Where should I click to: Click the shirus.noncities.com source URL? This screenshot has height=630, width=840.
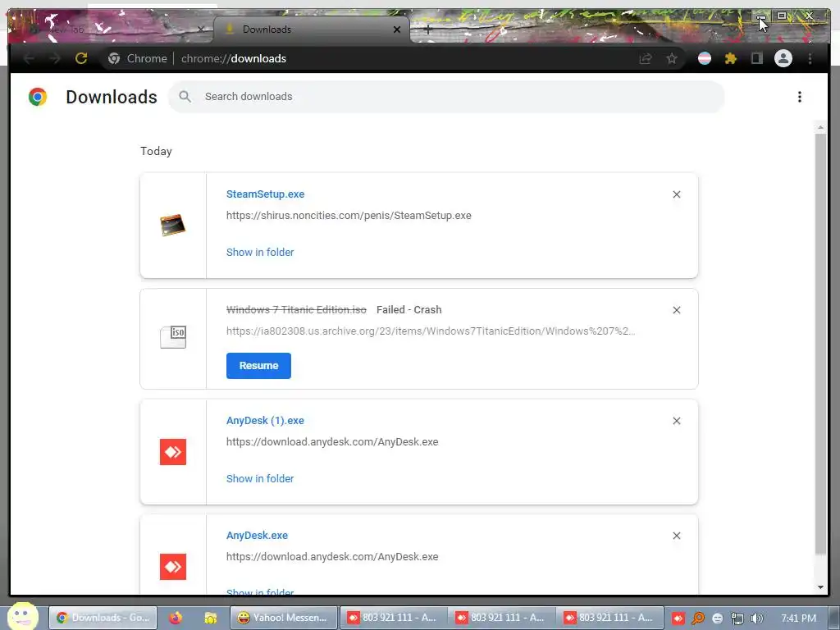(x=349, y=216)
